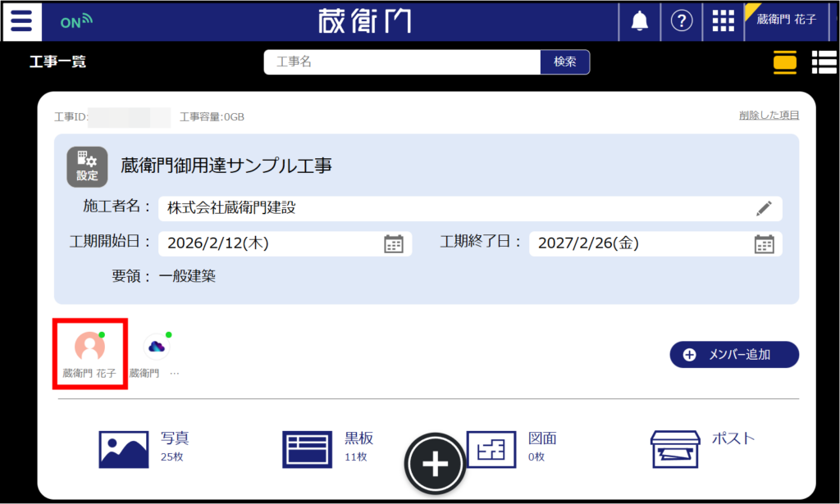The width and height of the screenshot is (840, 504).
Task: Open calendar for 工期開始日
Action: 394,243
